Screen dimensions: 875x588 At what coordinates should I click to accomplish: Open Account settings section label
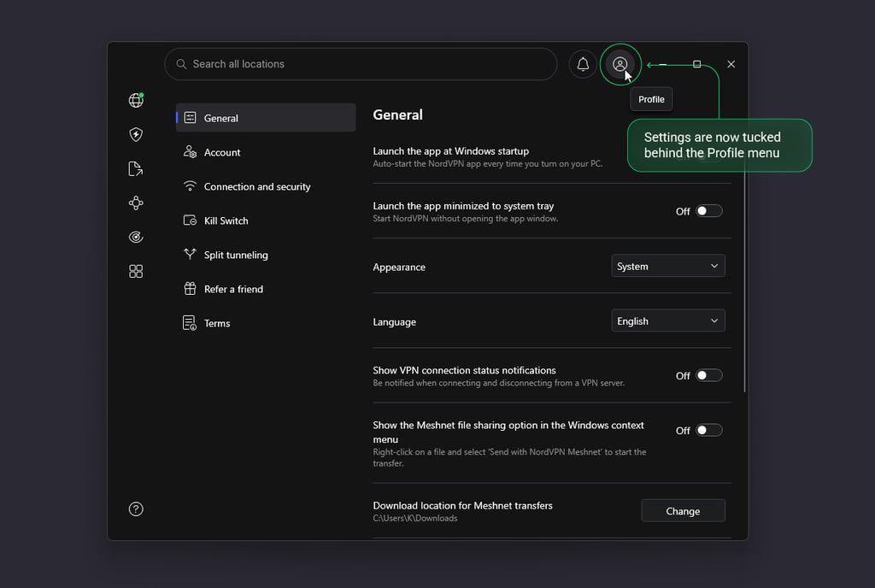(x=222, y=152)
